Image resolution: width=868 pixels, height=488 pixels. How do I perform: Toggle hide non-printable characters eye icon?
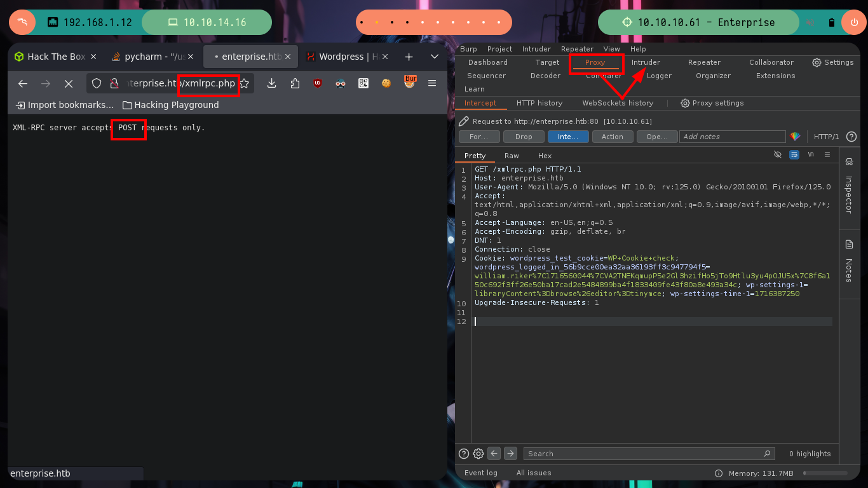777,154
